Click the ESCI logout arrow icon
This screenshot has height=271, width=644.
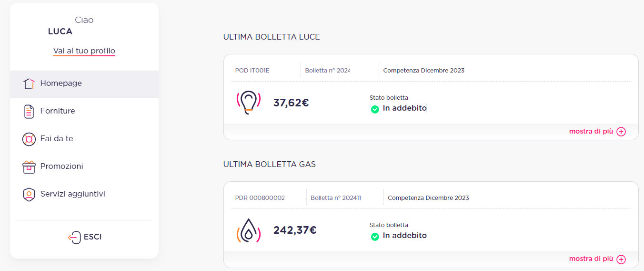point(74,237)
